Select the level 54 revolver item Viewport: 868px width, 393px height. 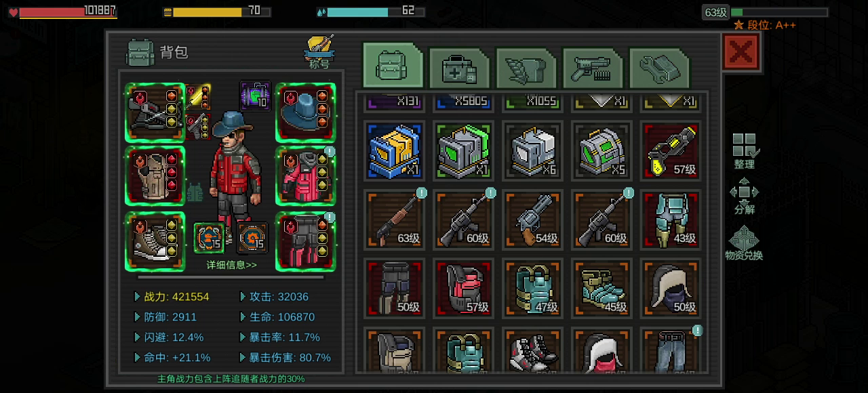pos(532,219)
